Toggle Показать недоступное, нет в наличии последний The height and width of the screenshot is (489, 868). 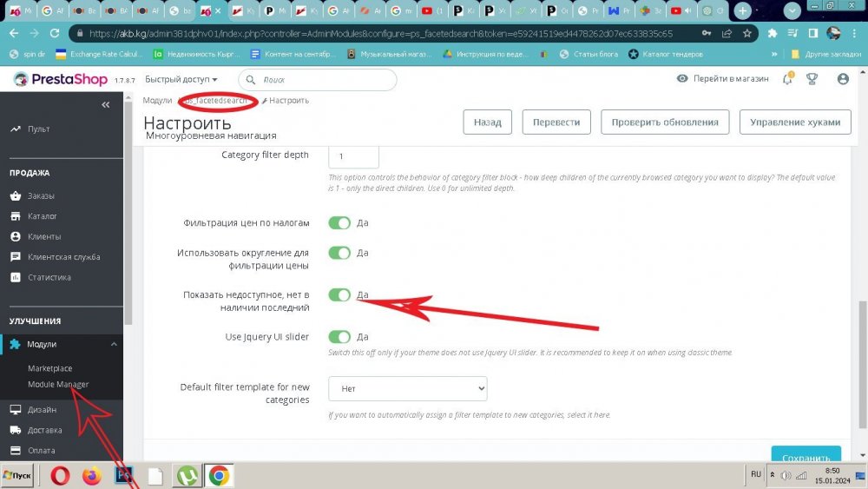339,294
